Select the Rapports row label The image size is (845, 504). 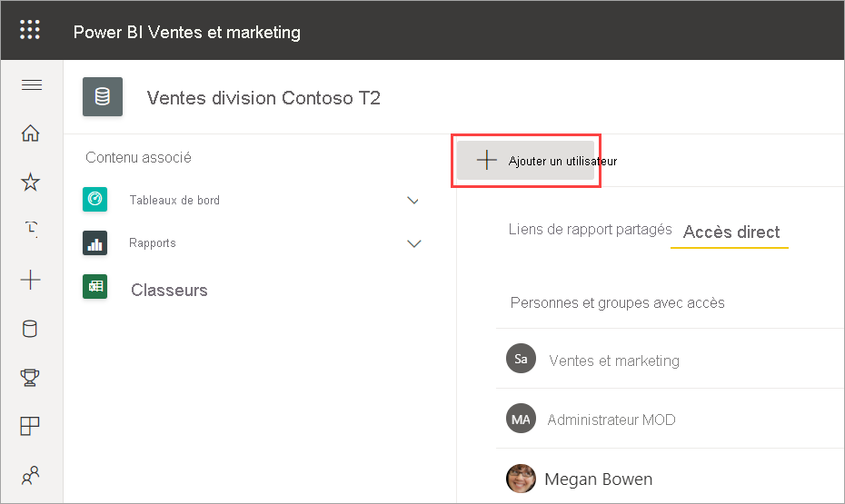pyautogui.click(x=153, y=243)
